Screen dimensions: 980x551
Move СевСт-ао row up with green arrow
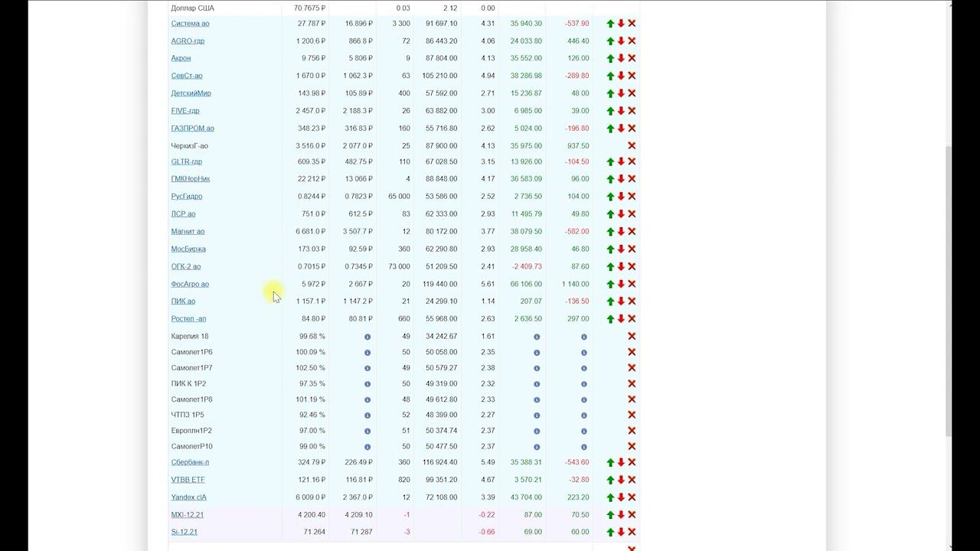click(610, 76)
